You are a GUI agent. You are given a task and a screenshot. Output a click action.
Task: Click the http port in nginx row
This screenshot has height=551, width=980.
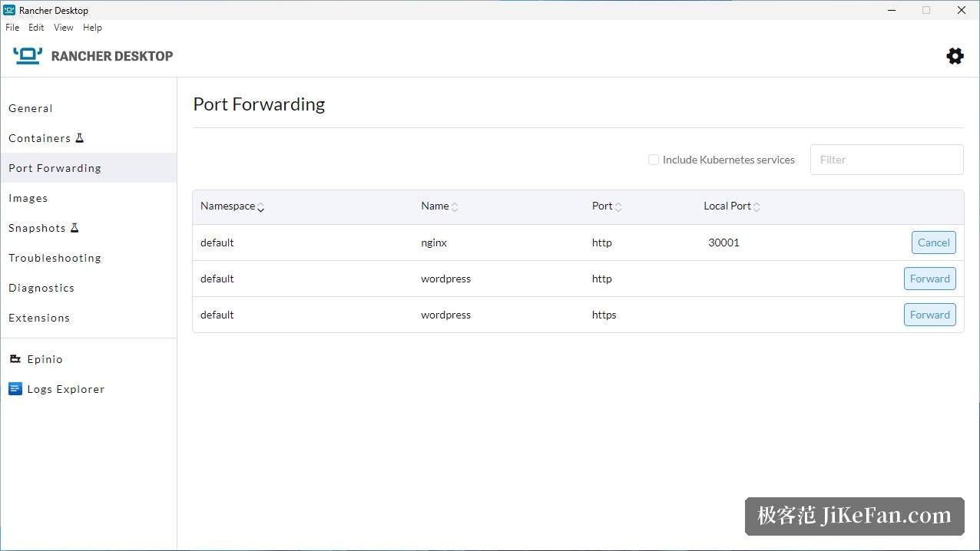click(x=602, y=243)
